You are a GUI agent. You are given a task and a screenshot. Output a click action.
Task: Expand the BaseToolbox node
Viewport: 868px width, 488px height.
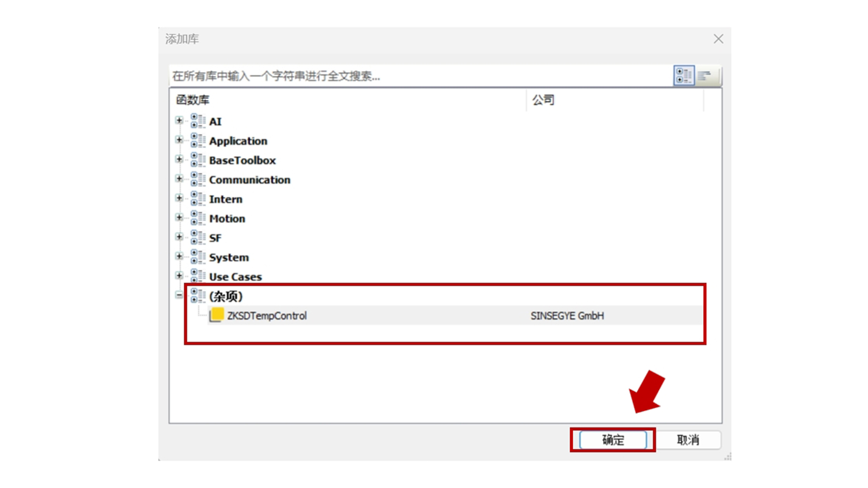179,159
